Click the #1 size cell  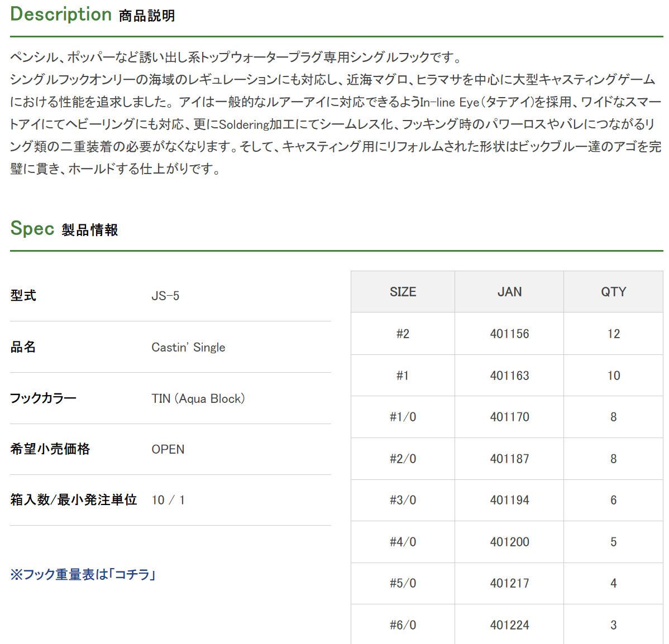pyautogui.click(x=403, y=376)
